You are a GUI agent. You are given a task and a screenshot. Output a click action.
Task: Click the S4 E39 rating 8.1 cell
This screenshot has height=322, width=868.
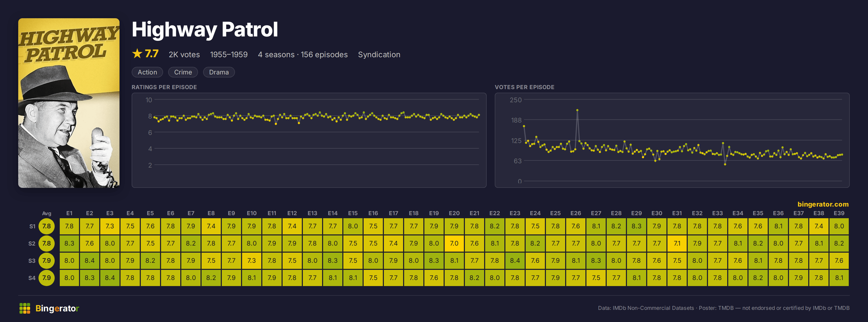coord(839,278)
